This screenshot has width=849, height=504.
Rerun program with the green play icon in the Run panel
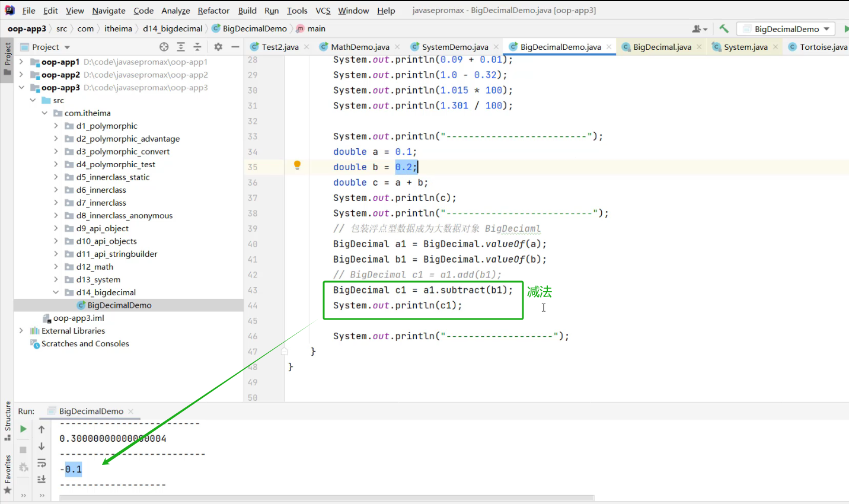tap(23, 429)
